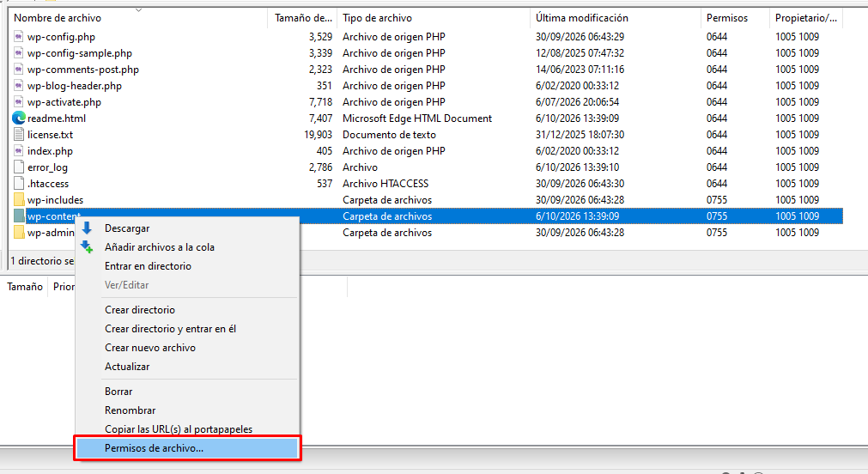Choose Renombrar menu entry
The image size is (868, 474).
131,410
